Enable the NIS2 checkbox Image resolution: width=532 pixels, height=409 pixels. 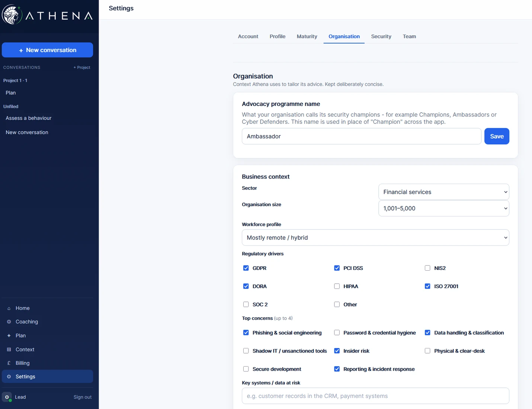[x=427, y=268]
